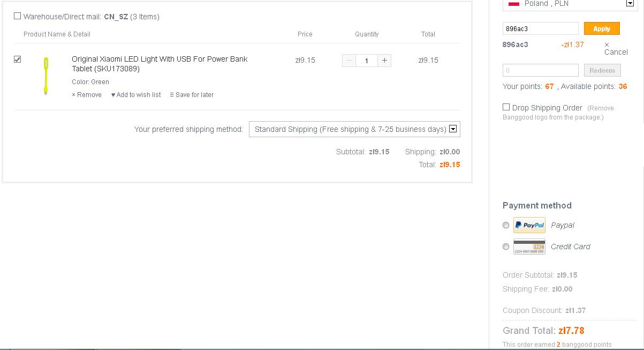This screenshot has width=644, height=350.
Task: Add the item to wish list
Action: point(136,95)
